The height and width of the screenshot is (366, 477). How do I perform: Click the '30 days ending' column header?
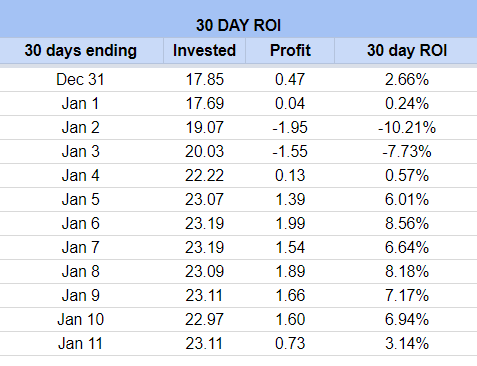(81, 50)
